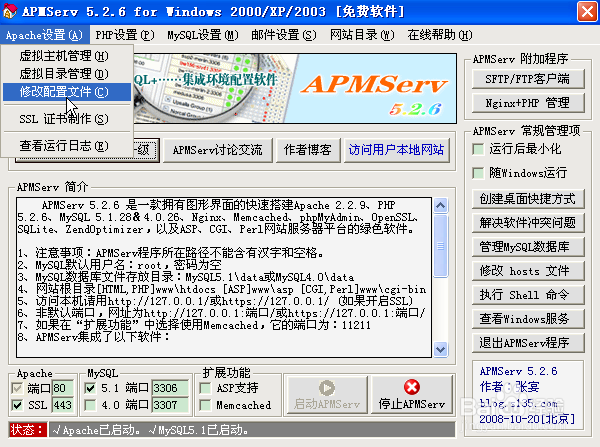Open the Apache设置 menu
Viewport: 600px width, 447px height.
pyautogui.click(x=44, y=35)
